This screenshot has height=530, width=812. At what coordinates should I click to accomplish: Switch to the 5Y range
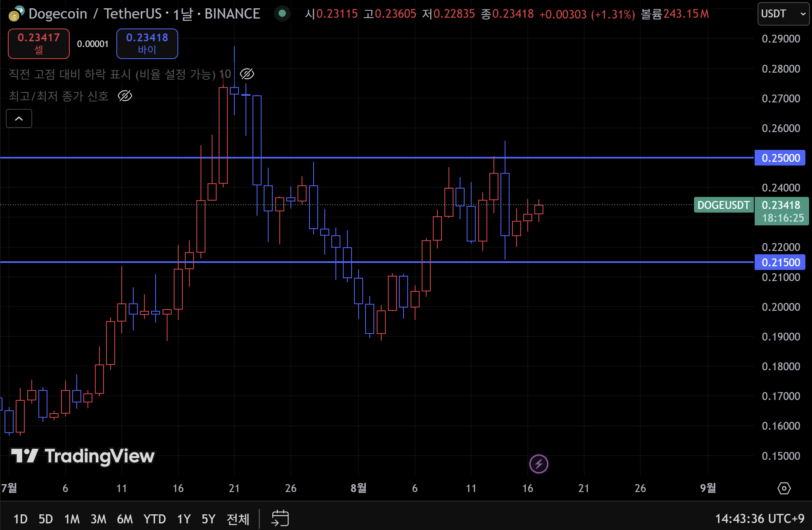[x=208, y=519]
